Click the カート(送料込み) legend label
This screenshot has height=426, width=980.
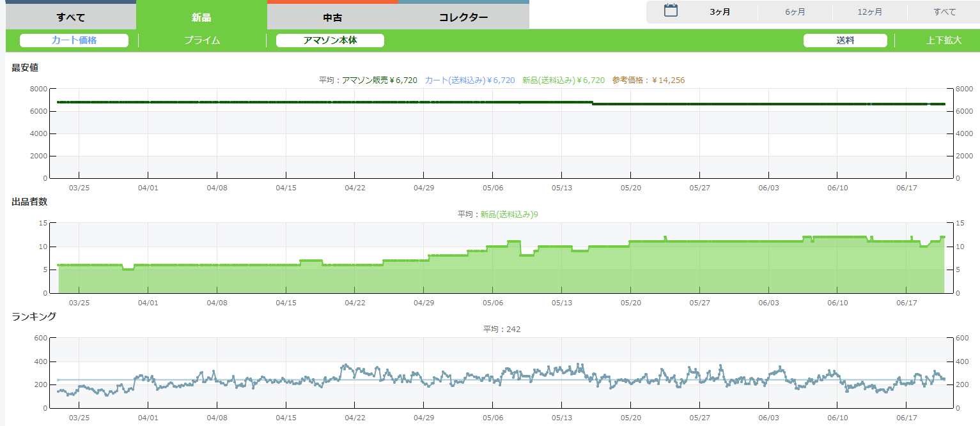[x=470, y=80]
